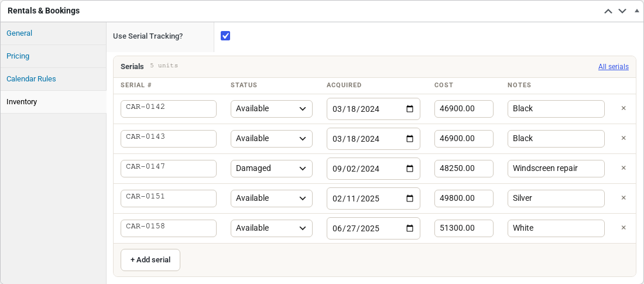Screen dimensions: 644x284
Task: Remove the CAR-0142 serial row
Action: pos(623,108)
